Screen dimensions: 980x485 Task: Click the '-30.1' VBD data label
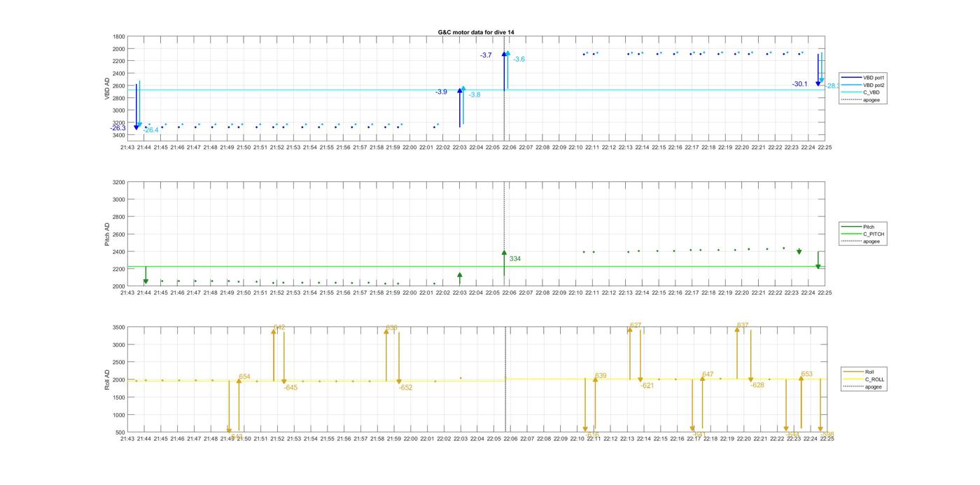[799, 84]
